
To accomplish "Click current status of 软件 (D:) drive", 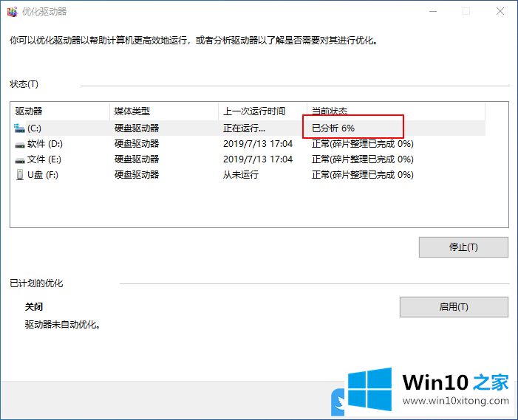I will click(x=363, y=144).
